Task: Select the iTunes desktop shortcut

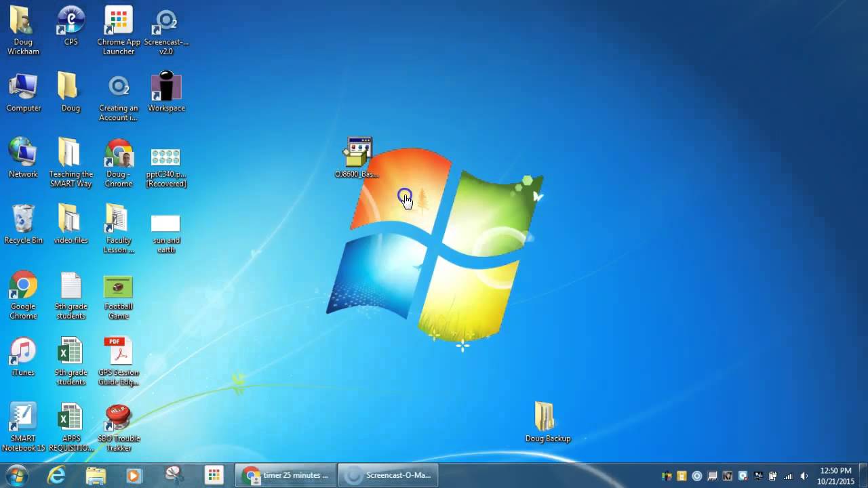Action: click(x=23, y=357)
